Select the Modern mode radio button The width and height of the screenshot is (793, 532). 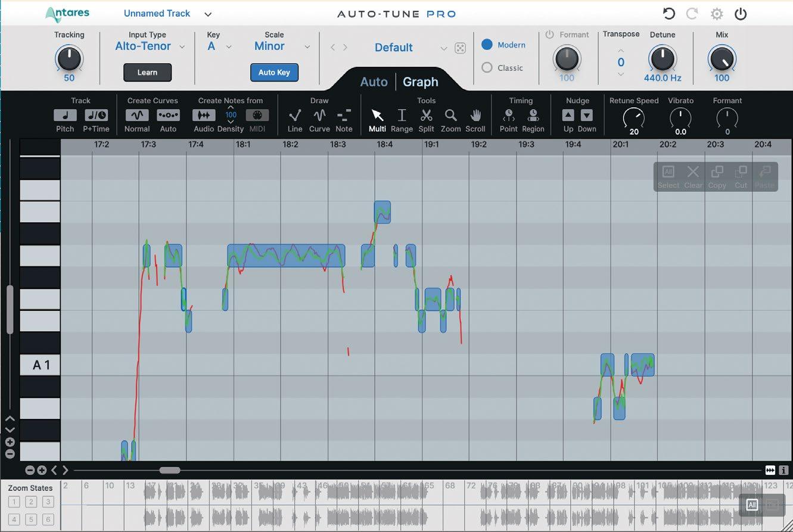(x=487, y=45)
